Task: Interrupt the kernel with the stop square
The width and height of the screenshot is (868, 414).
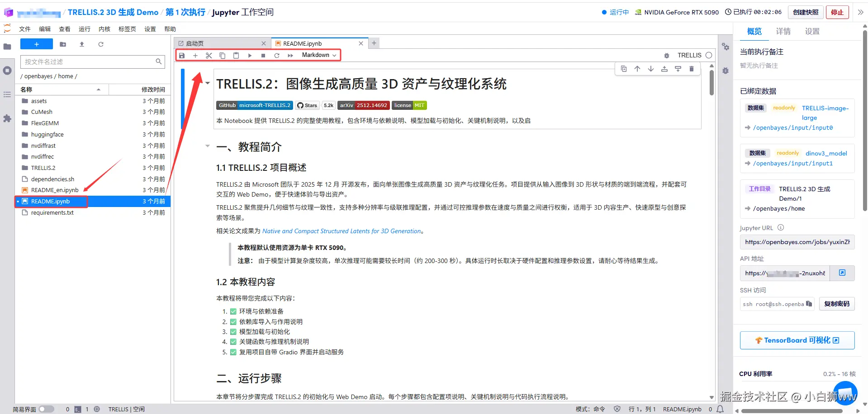Action: [263, 56]
